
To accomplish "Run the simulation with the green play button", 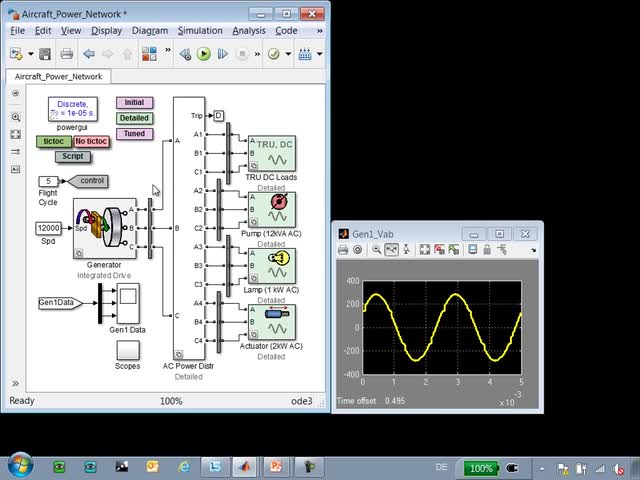I will (x=203, y=54).
